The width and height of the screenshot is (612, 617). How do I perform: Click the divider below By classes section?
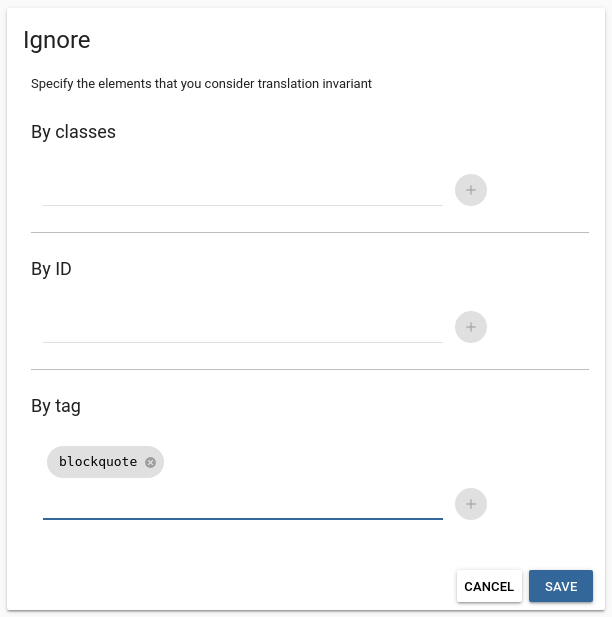(309, 233)
